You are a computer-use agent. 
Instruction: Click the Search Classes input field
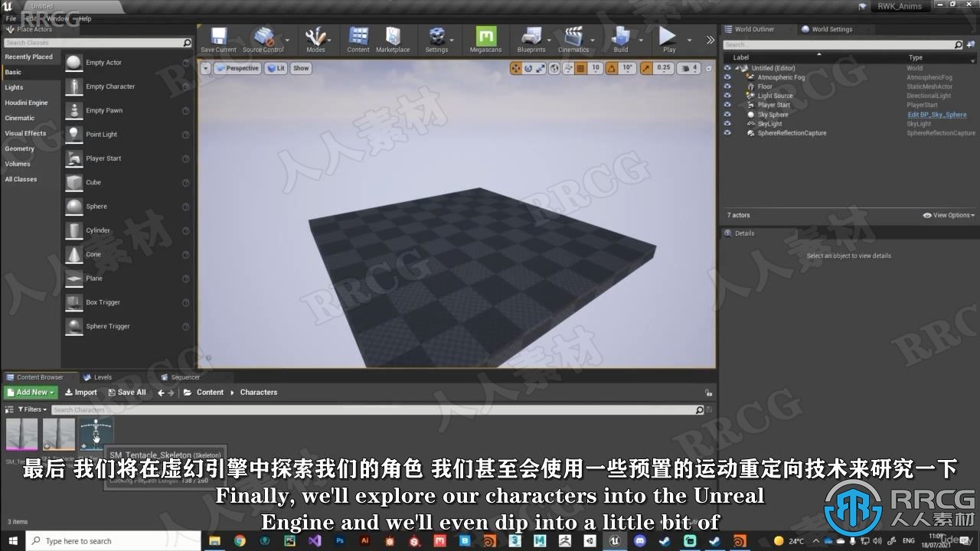click(x=98, y=43)
